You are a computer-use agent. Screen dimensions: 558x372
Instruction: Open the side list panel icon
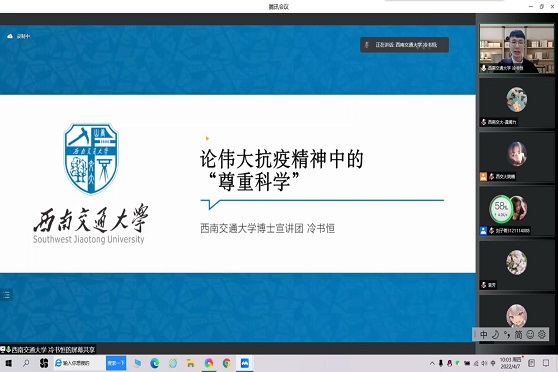pos(6,295)
